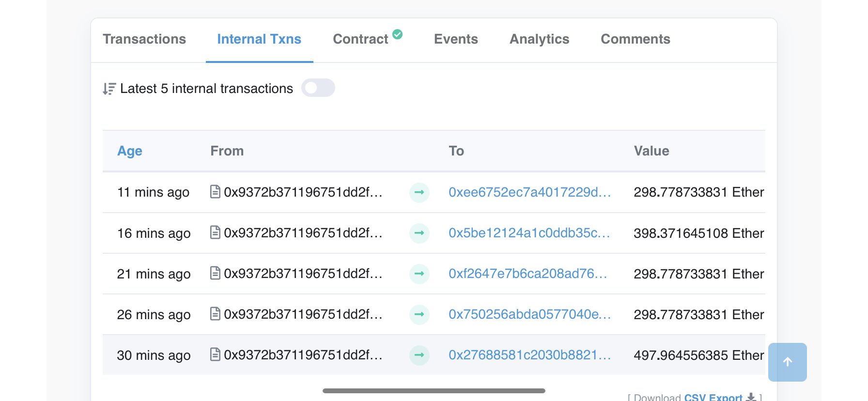Click the '21 mins ago' age cell
The image size is (868, 401).
(x=154, y=274)
